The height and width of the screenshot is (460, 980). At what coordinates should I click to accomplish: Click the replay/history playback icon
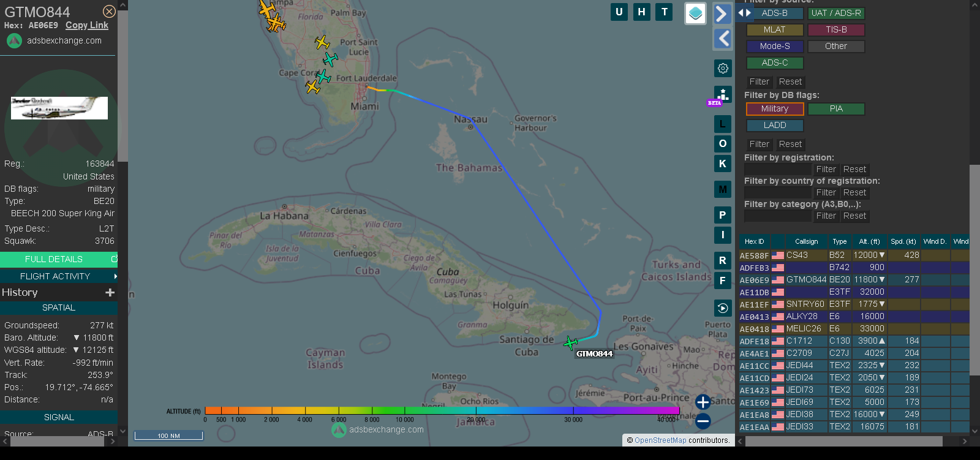pos(723,308)
